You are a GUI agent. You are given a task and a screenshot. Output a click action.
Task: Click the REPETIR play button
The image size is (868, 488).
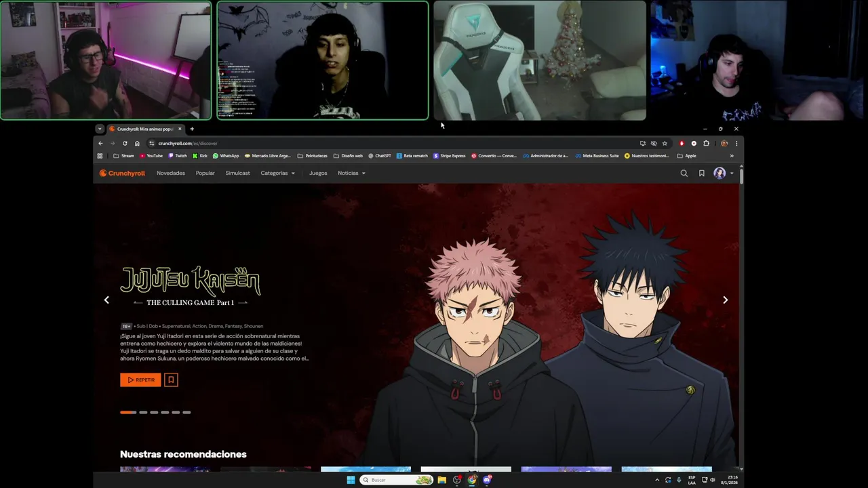click(140, 380)
